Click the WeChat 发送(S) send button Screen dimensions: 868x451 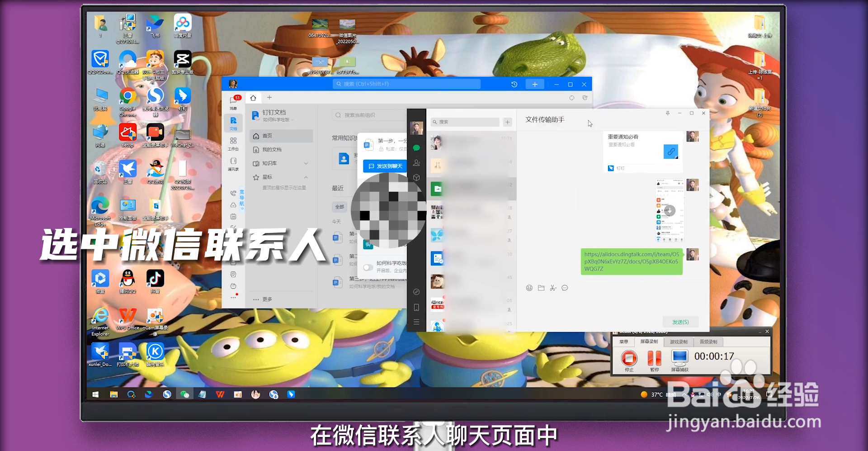pos(680,322)
